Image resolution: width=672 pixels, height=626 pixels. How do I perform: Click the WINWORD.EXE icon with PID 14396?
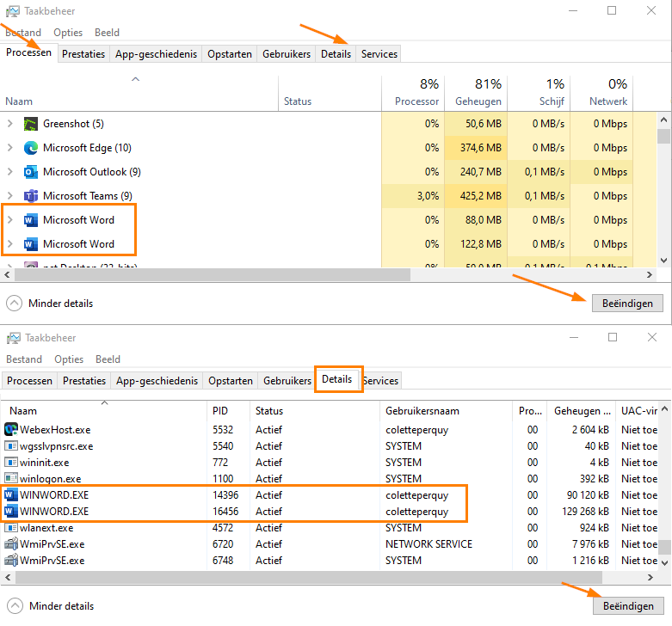pos(11,495)
